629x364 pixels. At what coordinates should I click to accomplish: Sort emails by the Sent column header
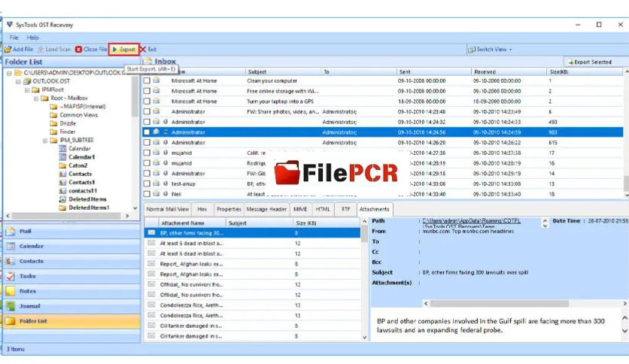pyautogui.click(x=433, y=71)
